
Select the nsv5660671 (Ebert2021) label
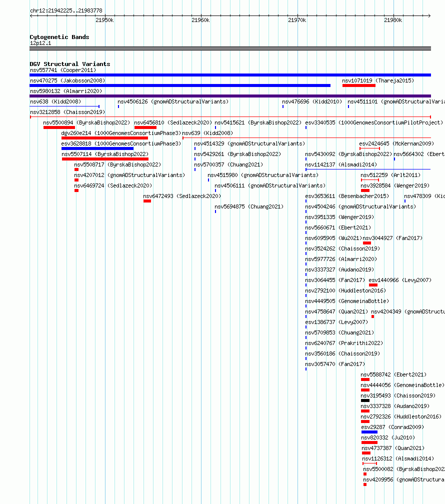point(338,227)
